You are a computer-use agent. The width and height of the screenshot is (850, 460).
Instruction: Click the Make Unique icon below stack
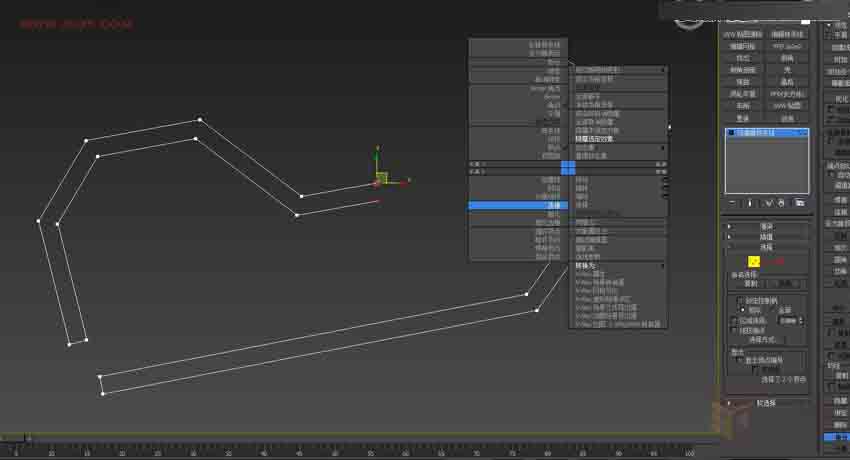click(x=768, y=204)
